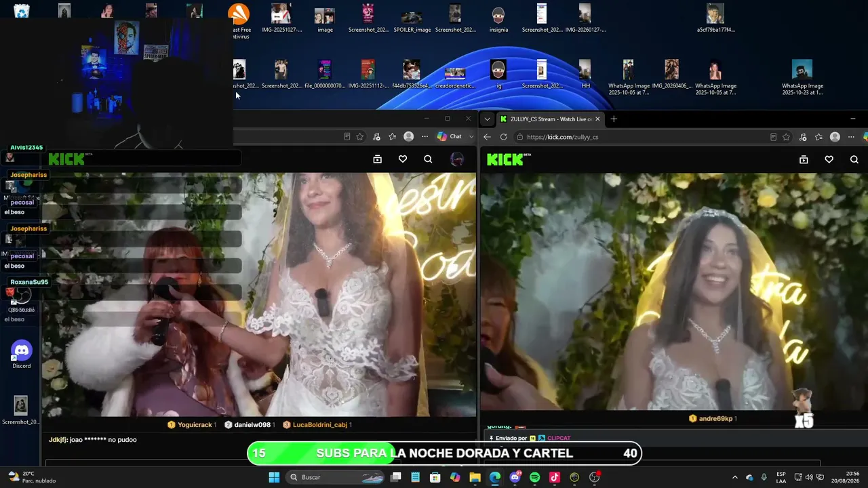Open the Discord desktop shortcut
Viewport: 868px width, 488px height.
pos(21,354)
